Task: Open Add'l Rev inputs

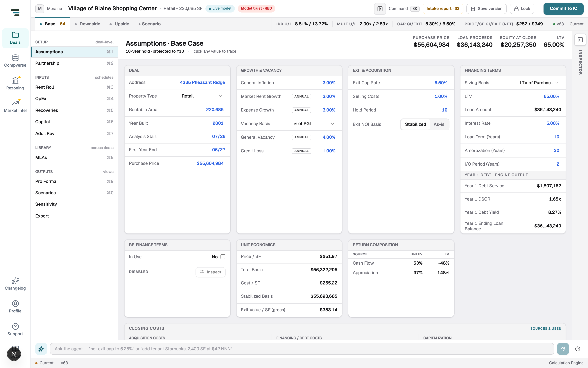Action: pyautogui.click(x=74, y=133)
